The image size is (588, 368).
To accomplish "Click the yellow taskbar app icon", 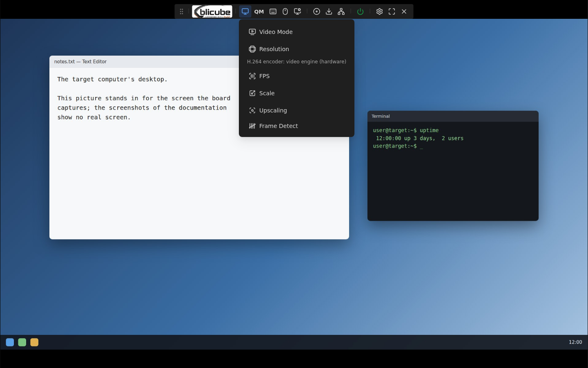I will coord(34,342).
